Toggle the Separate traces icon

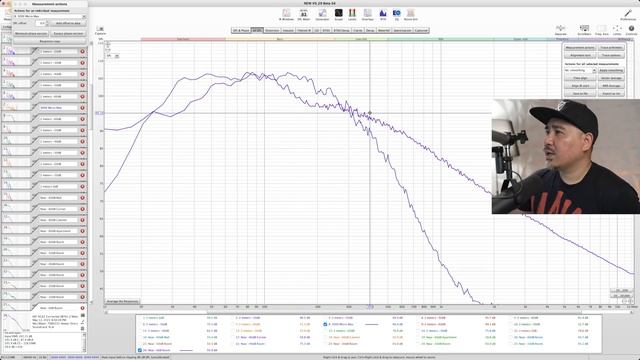click(x=561, y=29)
